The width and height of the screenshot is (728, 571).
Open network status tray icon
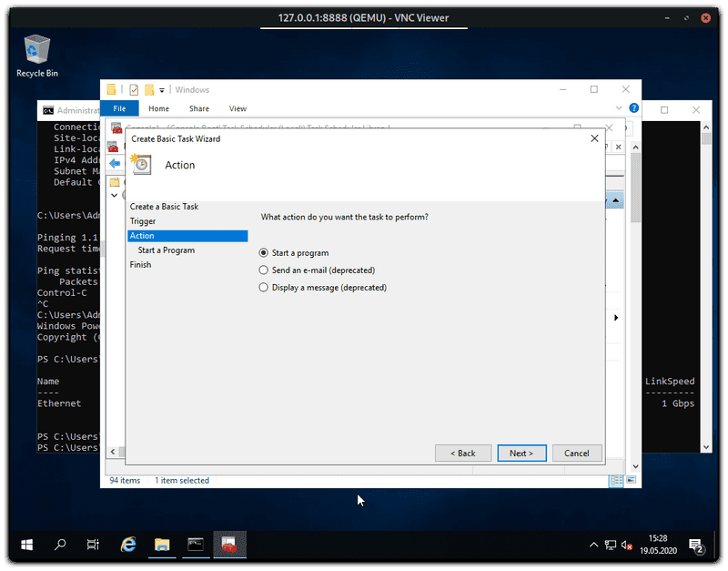pos(610,545)
